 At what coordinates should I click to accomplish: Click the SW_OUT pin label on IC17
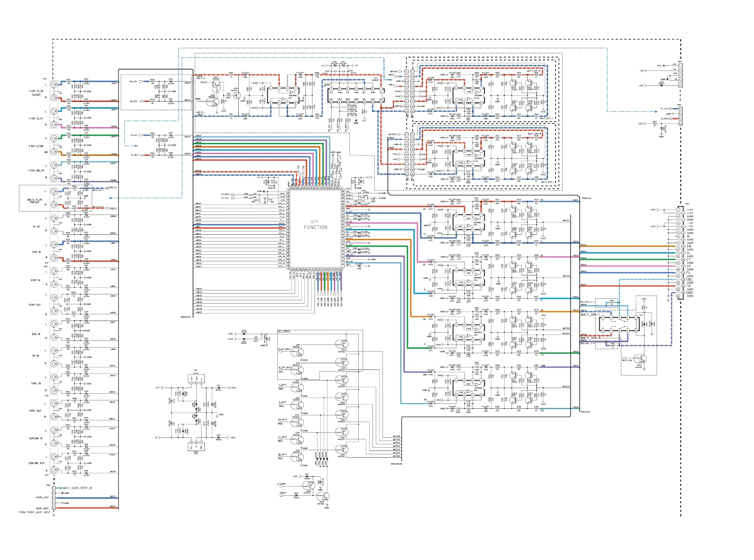coord(349,238)
